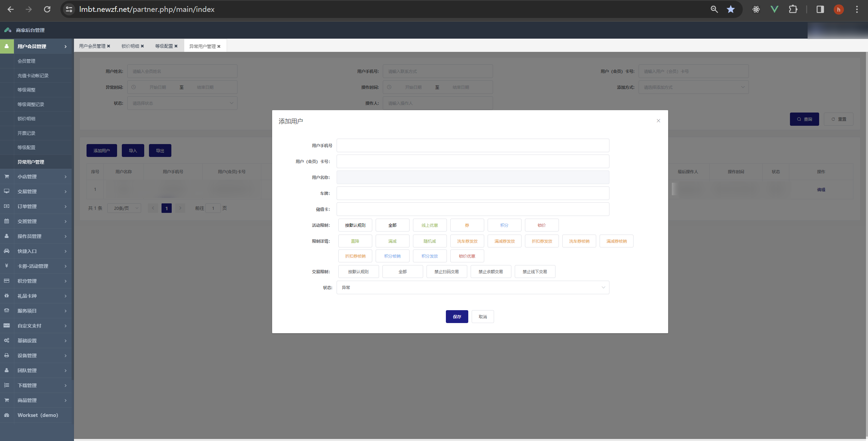Click the 编辑 link in row 1
The image size is (868, 441).
coord(821,189)
